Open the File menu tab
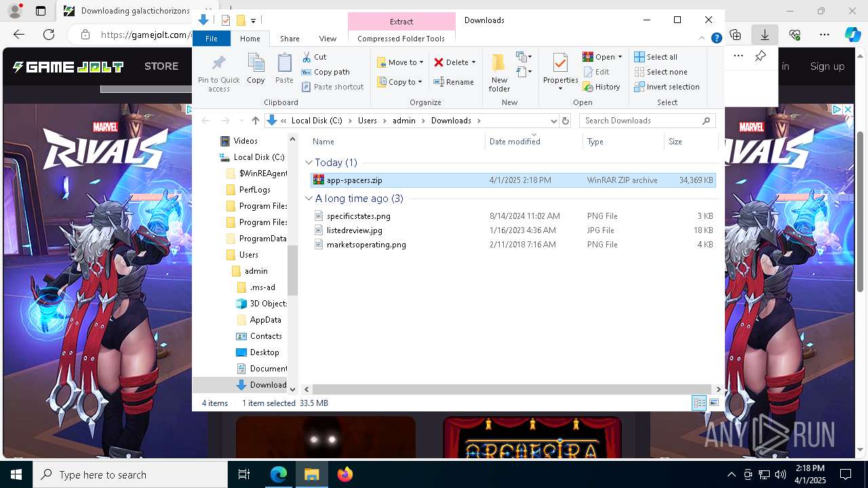The height and width of the screenshot is (488, 868). click(x=212, y=39)
